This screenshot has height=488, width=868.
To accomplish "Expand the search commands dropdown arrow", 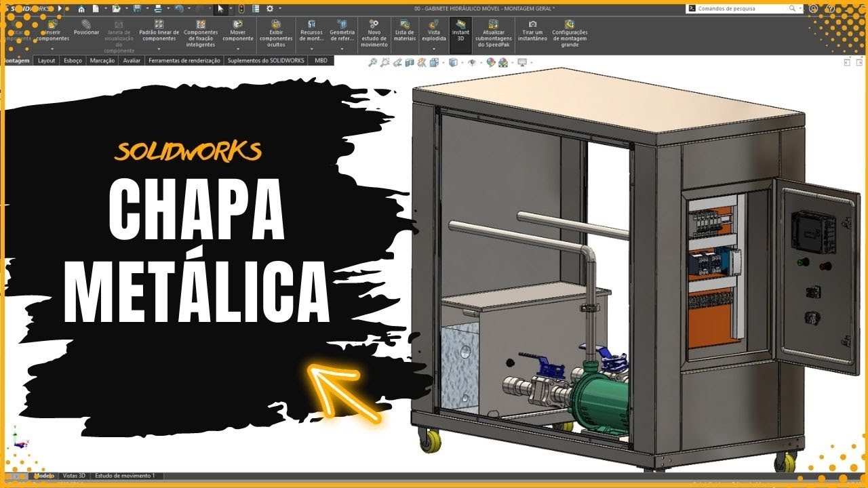I will (802, 9).
